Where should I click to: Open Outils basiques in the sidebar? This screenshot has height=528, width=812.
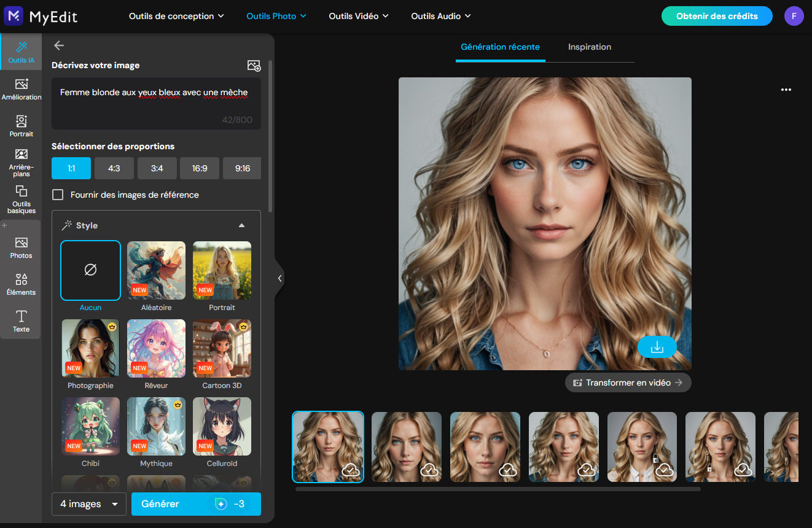21,199
